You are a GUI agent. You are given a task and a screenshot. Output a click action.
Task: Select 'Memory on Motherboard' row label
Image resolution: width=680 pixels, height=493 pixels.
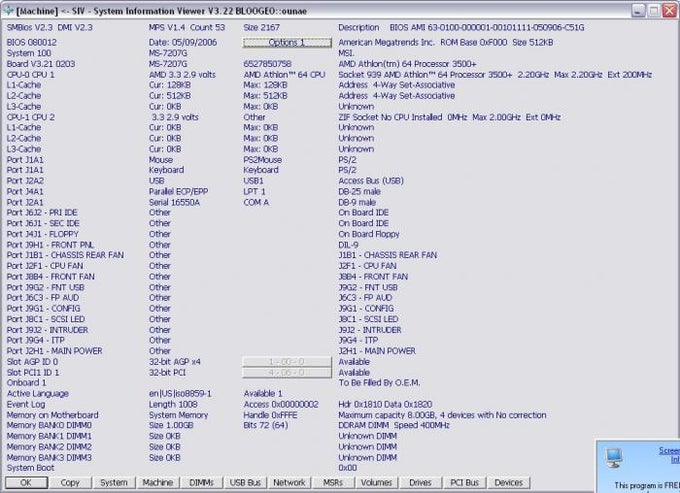52,415
